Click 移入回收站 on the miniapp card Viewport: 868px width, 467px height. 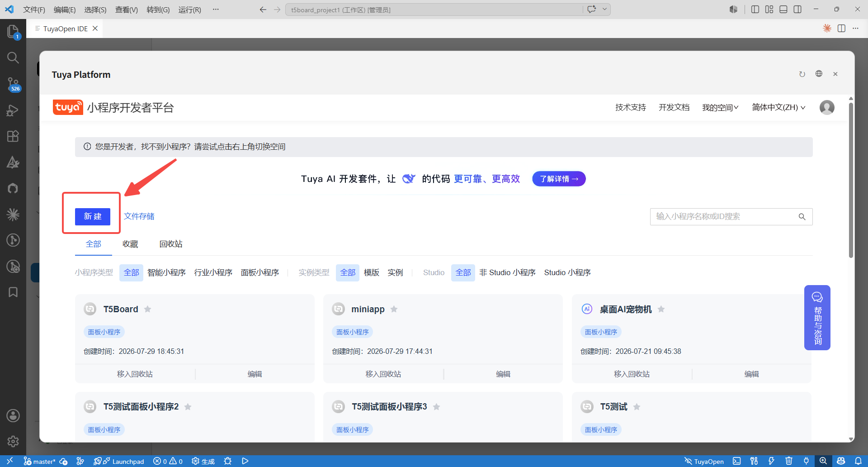[383, 374]
